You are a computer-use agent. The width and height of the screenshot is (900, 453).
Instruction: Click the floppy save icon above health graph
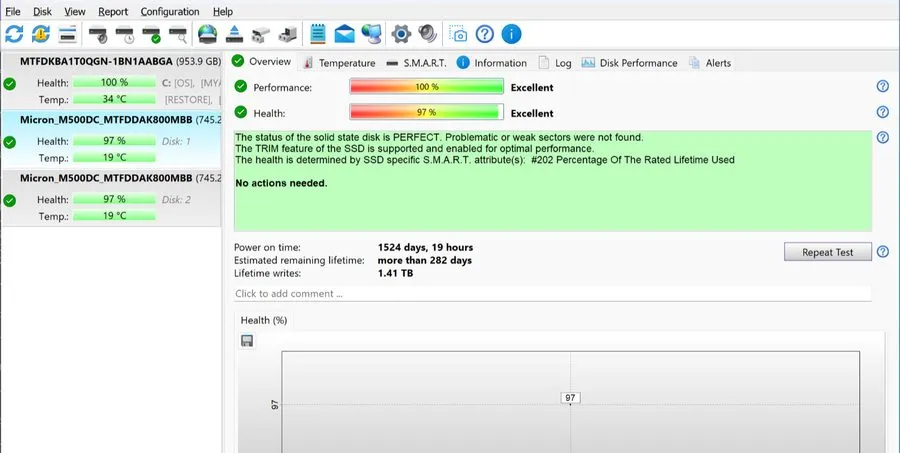click(x=247, y=342)
